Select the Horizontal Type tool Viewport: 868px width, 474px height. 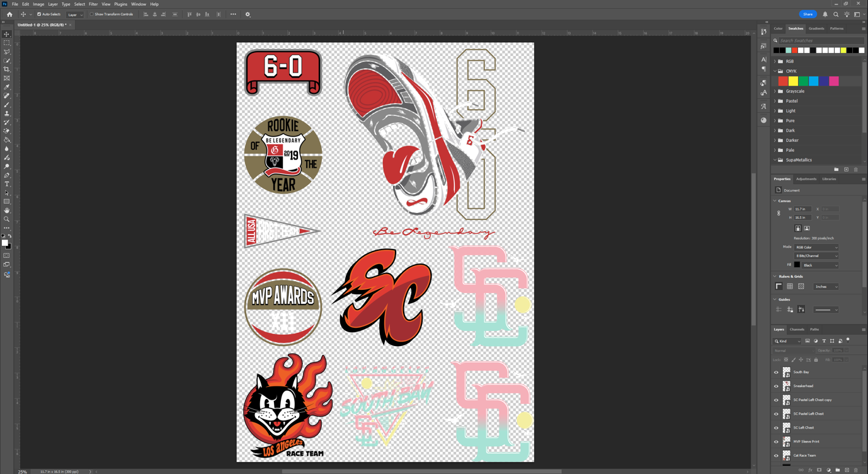click(7, 184)
